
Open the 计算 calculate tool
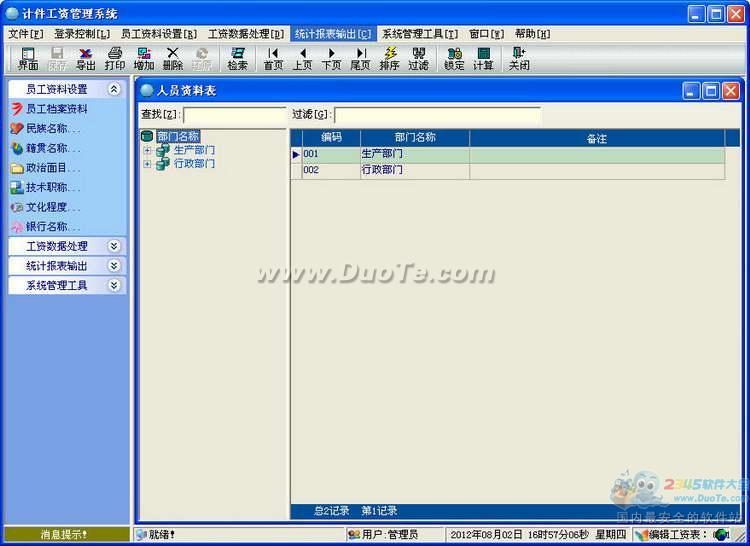pos(483,58)
